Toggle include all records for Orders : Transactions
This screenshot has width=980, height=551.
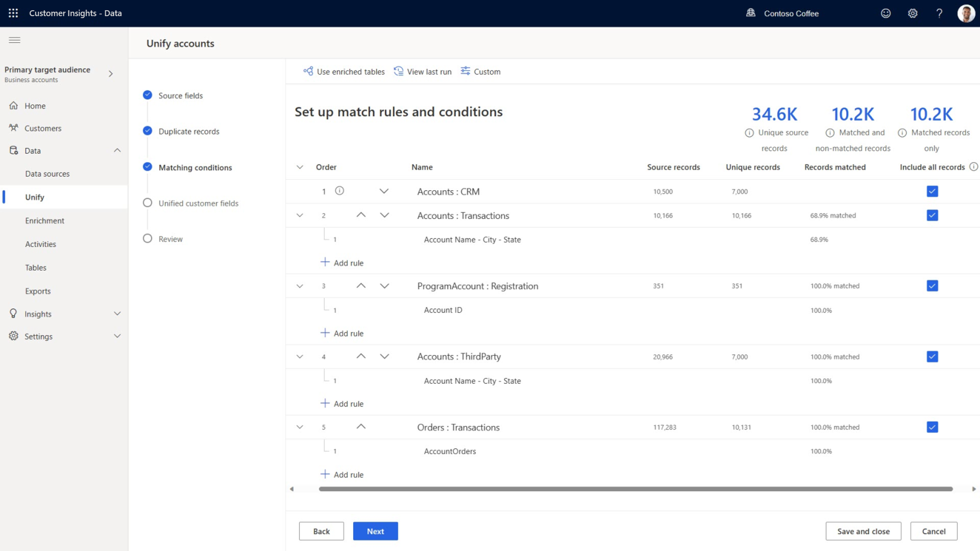point(932,427)
